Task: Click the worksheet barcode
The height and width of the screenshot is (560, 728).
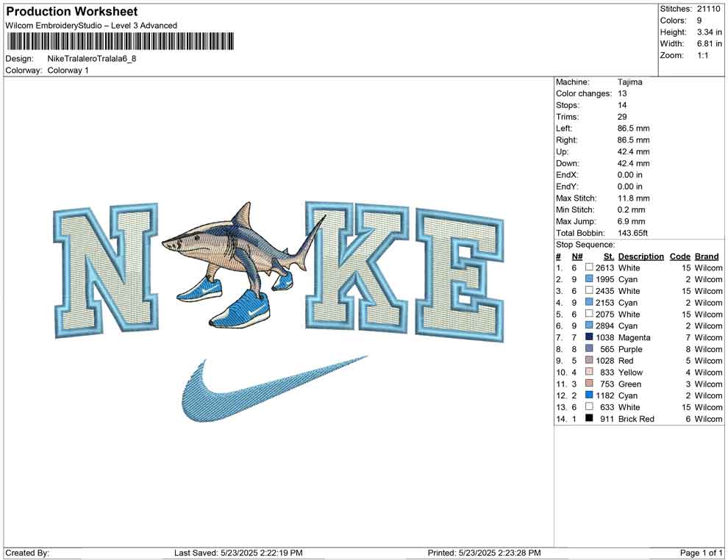Action: point(120,41)
